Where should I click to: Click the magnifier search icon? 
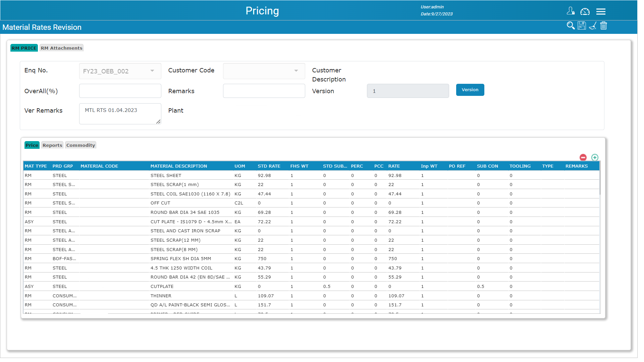tap(570, 26)
